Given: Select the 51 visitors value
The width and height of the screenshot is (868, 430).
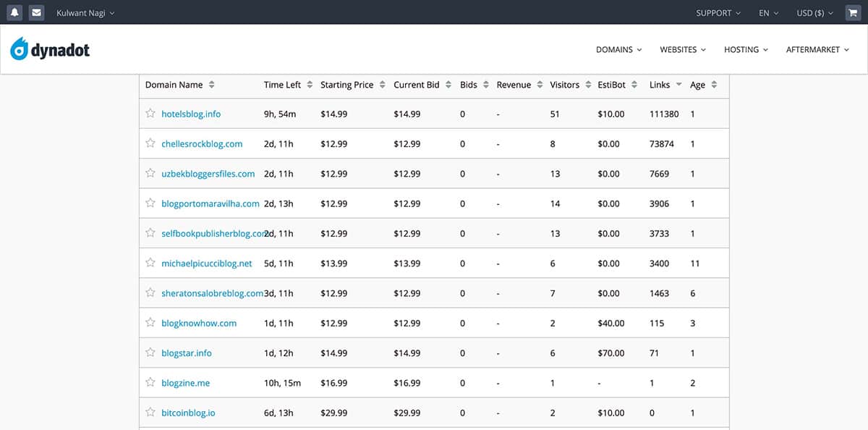Looking at the screenshot, I should click(555, 114).
